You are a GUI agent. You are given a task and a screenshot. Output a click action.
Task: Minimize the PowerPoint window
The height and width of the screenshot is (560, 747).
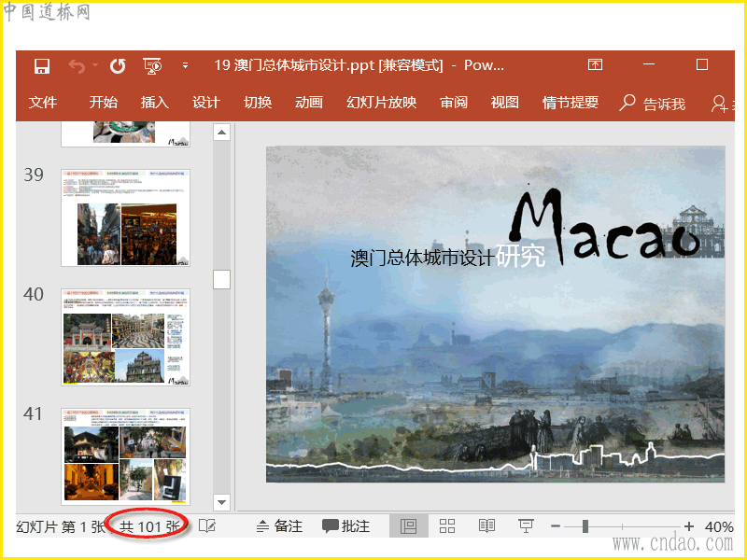[x=649, y=63]
